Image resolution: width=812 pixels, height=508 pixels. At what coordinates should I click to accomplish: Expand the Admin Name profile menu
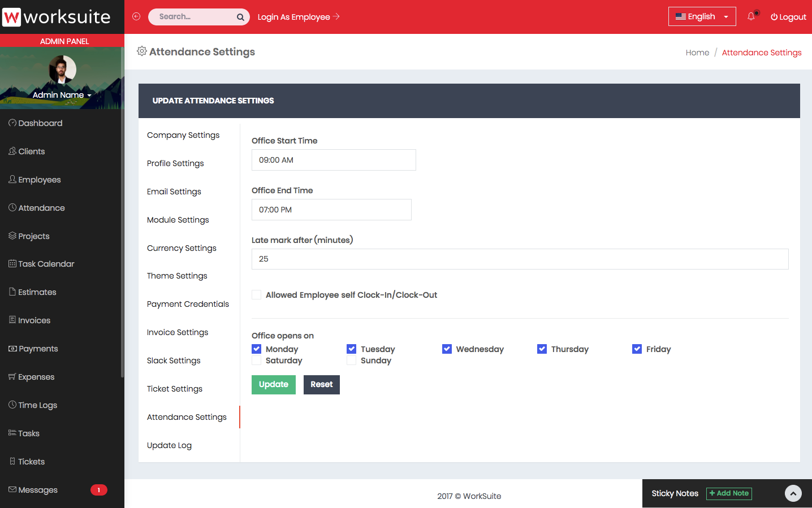62,95
